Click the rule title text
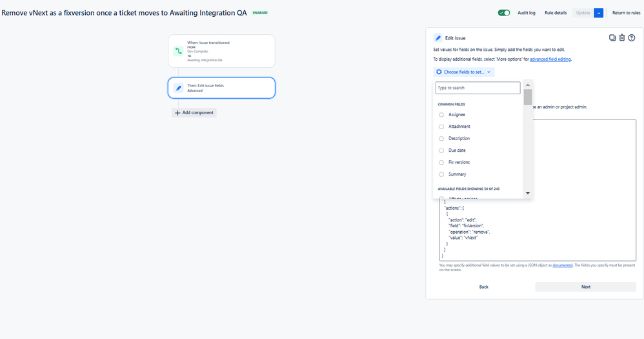644x339 pixels. [124, 13]
